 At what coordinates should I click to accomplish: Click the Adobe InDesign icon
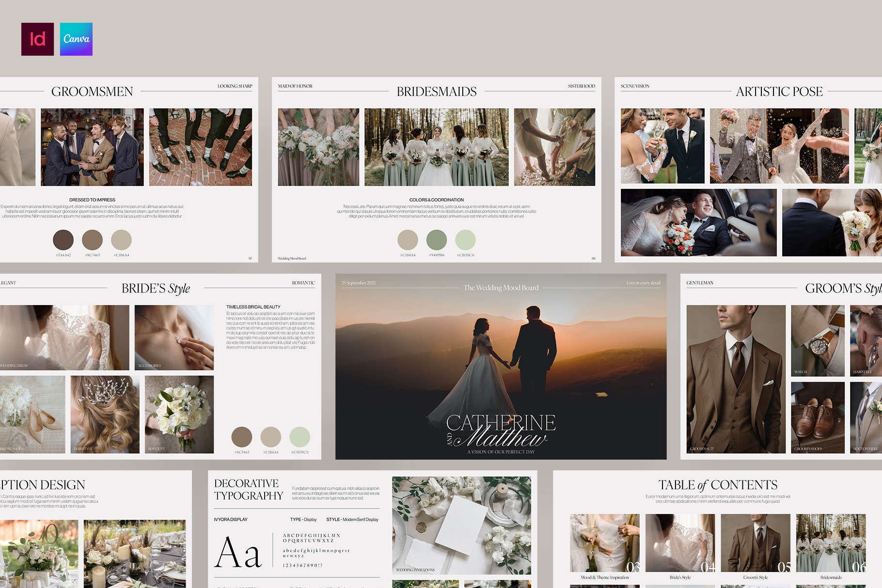(x=37, y=39)
